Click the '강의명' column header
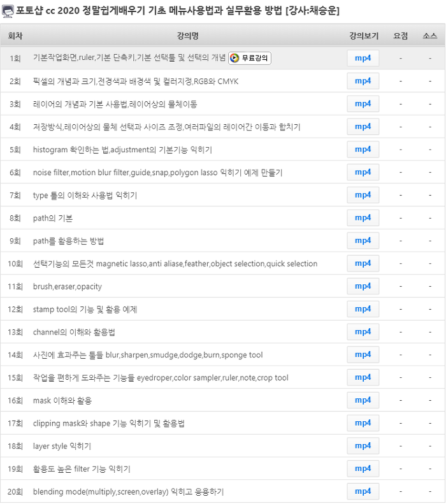This screenshot has width=446, height=504. (x=188, y=36)
